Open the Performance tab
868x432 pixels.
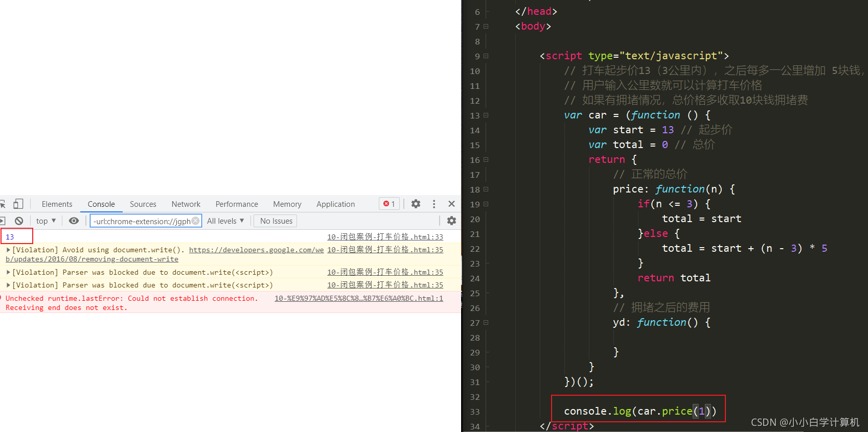[x=237, y=204]
